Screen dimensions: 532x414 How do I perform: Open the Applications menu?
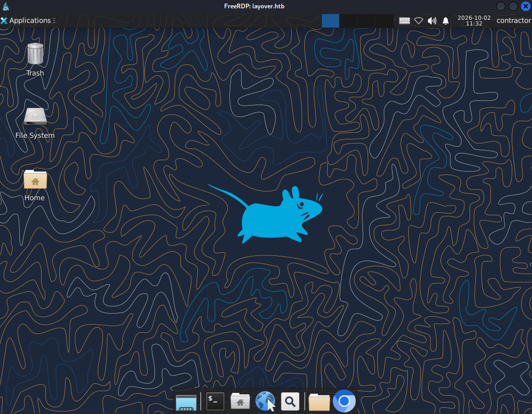[x=28, y=21]
